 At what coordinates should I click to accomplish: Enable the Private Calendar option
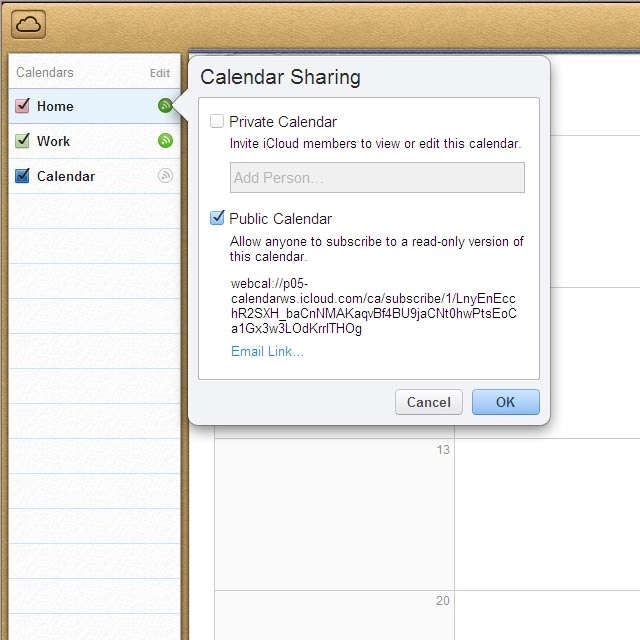(x=217, y=122)
